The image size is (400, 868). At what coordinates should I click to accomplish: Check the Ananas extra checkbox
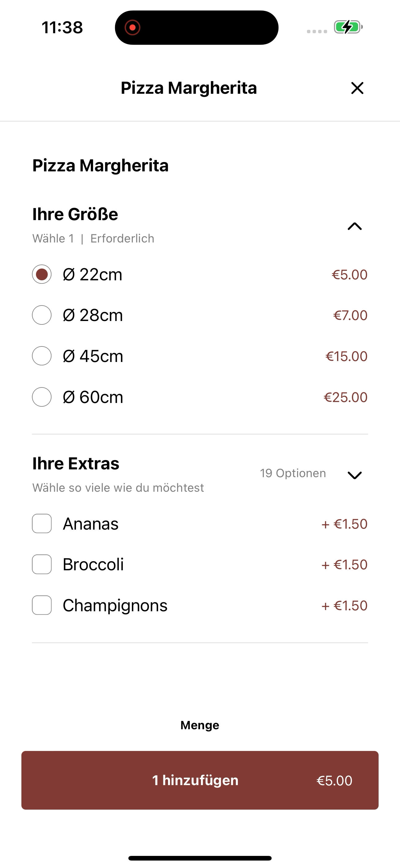click(42, 524)
